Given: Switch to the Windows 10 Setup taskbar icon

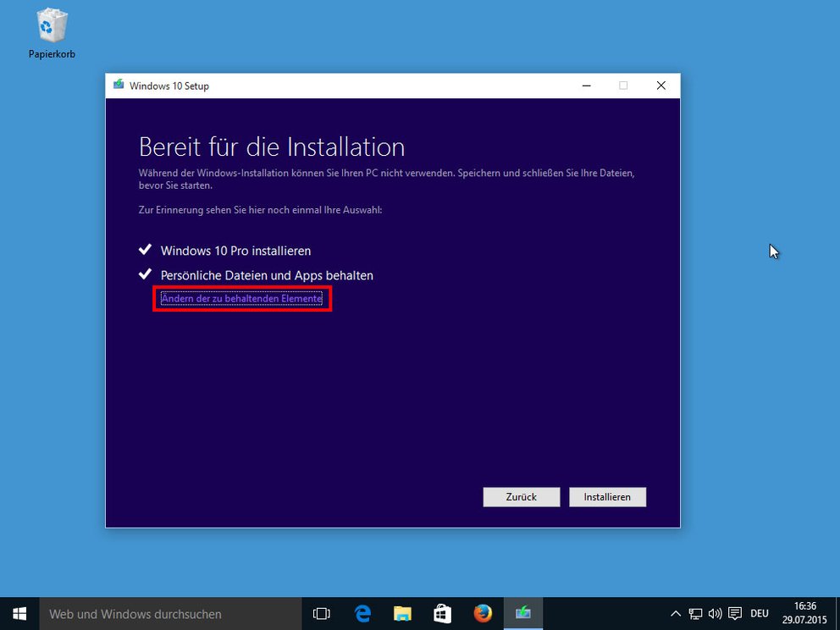Looking at the screenshot, I should tap(523, 613).
